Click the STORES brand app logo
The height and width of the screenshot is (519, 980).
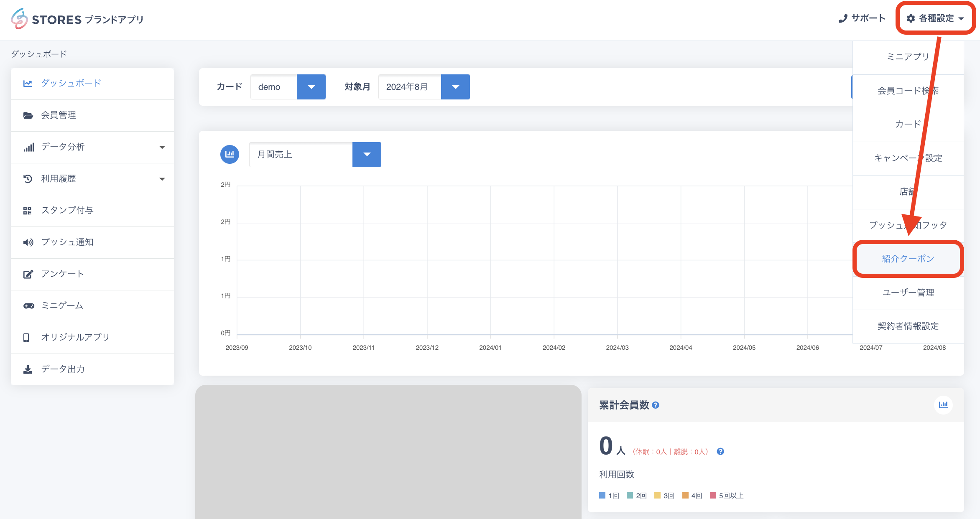click(x=77, y=19)
